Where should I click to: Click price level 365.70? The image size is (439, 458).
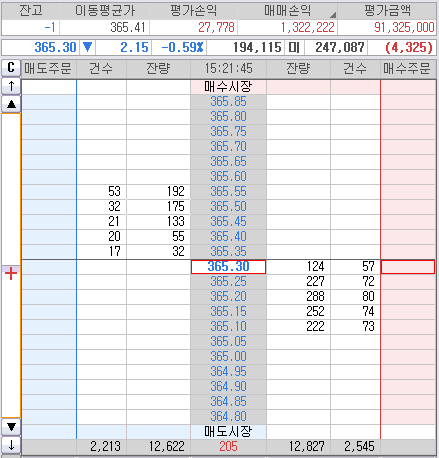point(228,147)
